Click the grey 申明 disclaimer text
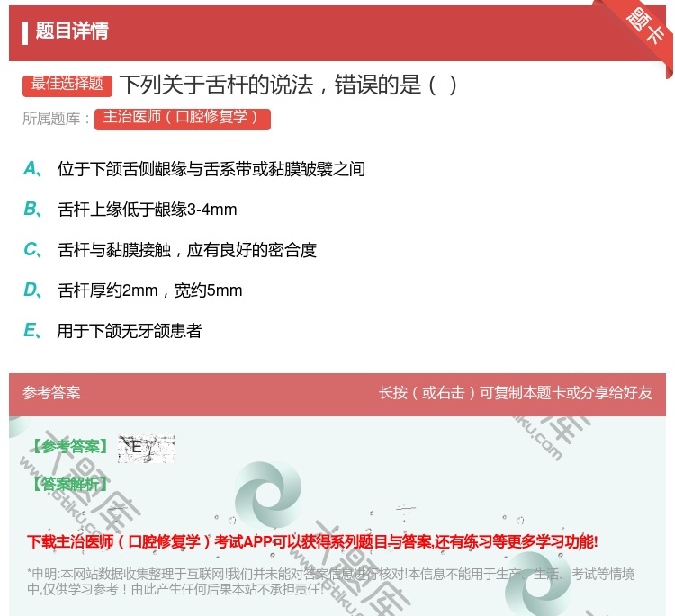This screenshot has height=616, width=675. pos(330,582)
